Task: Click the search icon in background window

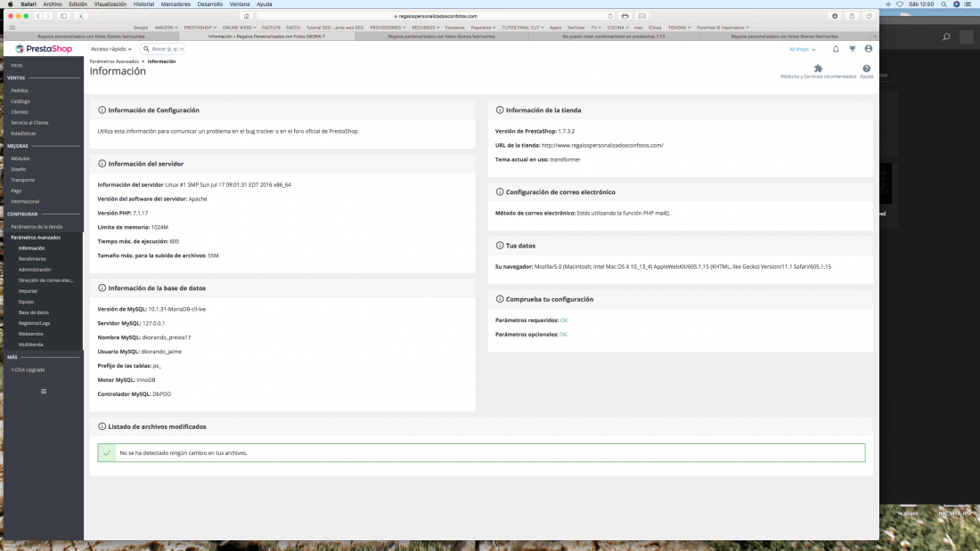Action: tap(946, 36)
